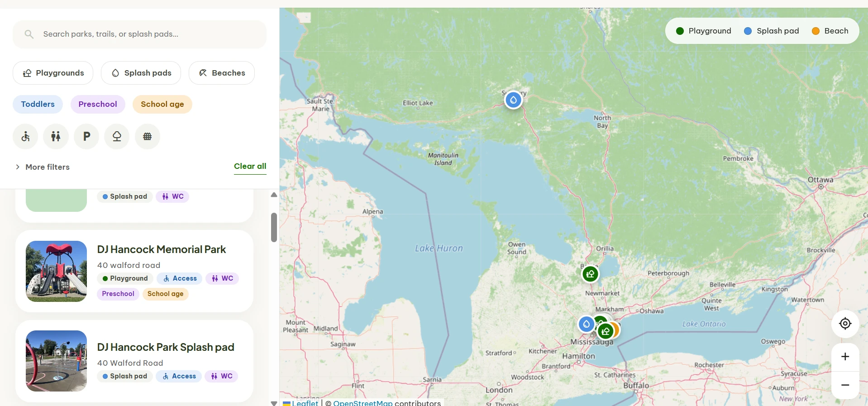
Task: Toggle the Playgrounds filter chip
Action: click(x=53, y=73)
